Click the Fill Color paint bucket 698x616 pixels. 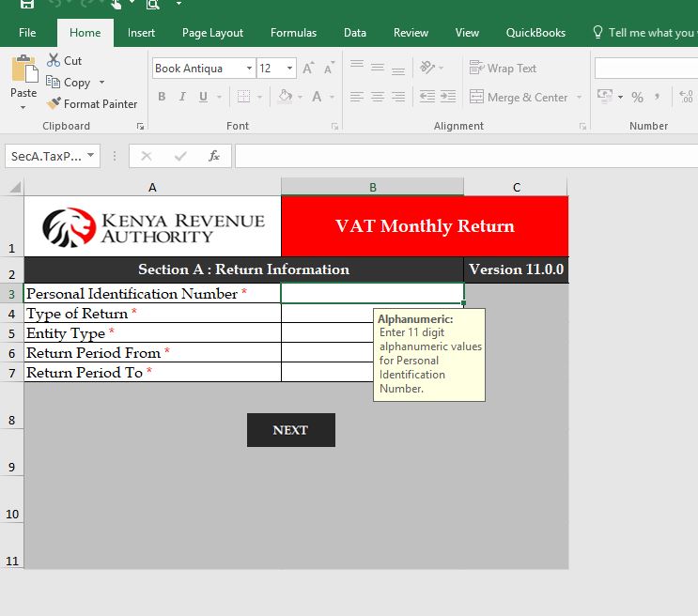[286, 97]
